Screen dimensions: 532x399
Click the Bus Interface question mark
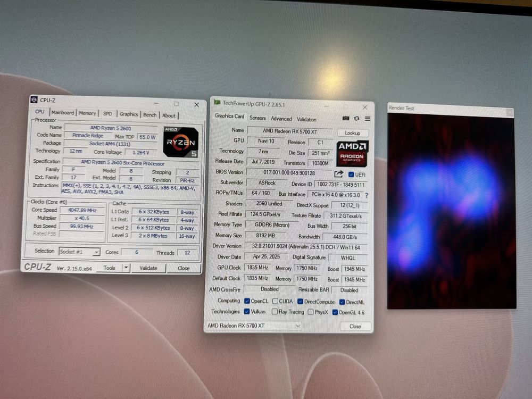coord(367,195)
